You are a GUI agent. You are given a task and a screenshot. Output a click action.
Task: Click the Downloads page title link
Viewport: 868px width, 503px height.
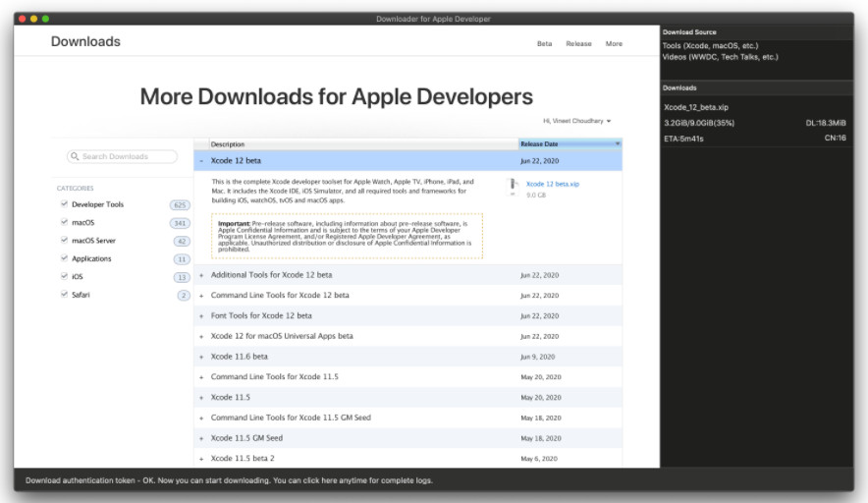(85, 41)
